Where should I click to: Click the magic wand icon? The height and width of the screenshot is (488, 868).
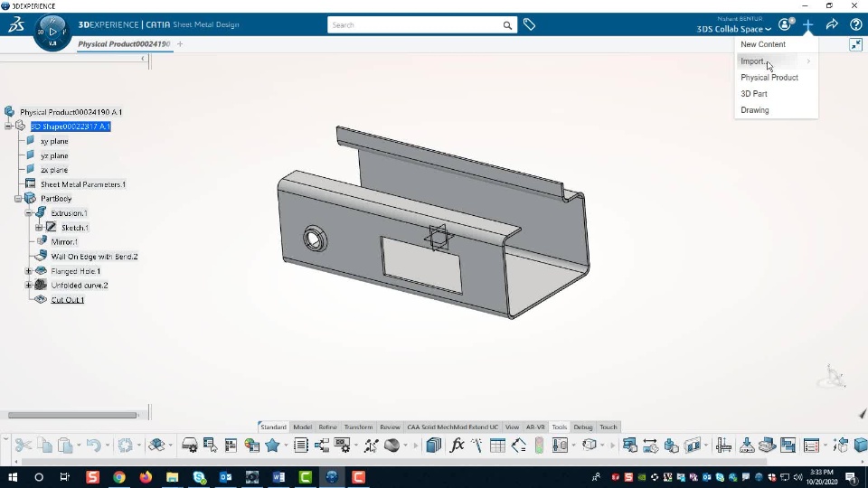[476, 445]
